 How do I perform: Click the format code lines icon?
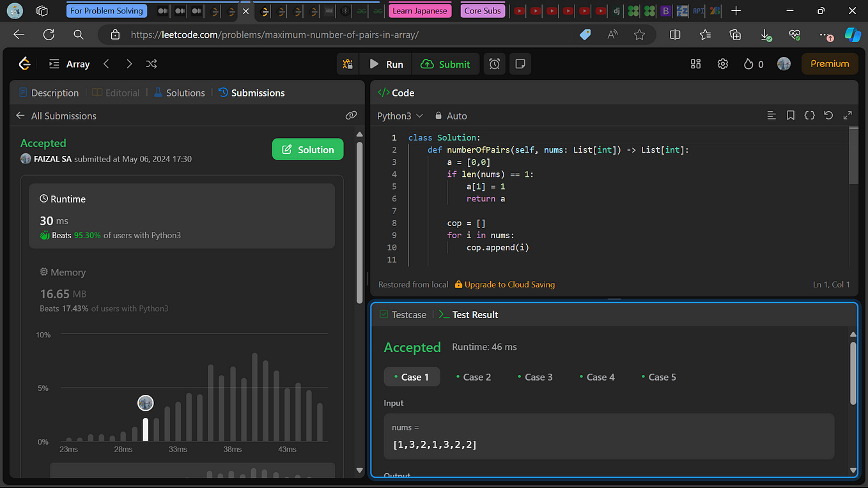tap(771, 116)
